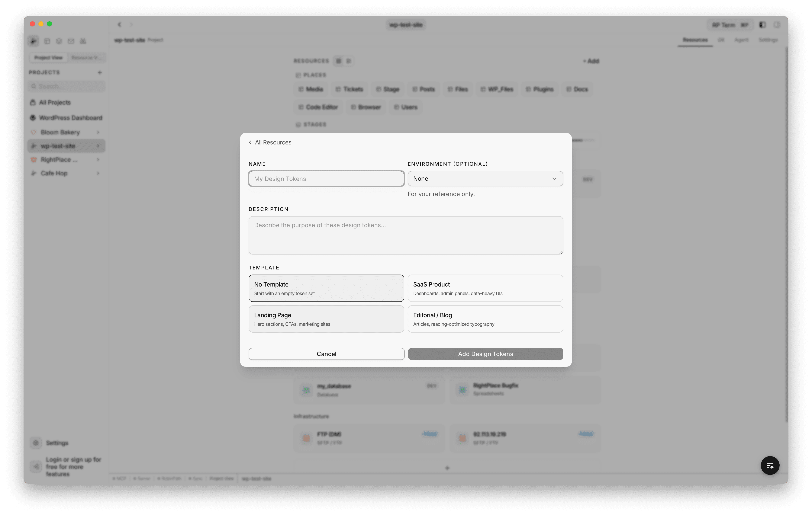Image resolution: width=812 pixels, height=515 pixels.
Task: Open the mail icon in the sidebar toolbar
Action: pos(71,41)
